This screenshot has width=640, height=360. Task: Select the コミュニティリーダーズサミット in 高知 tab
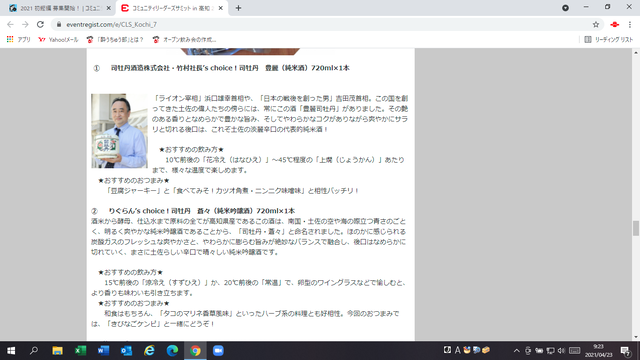[x=171, y=8]
